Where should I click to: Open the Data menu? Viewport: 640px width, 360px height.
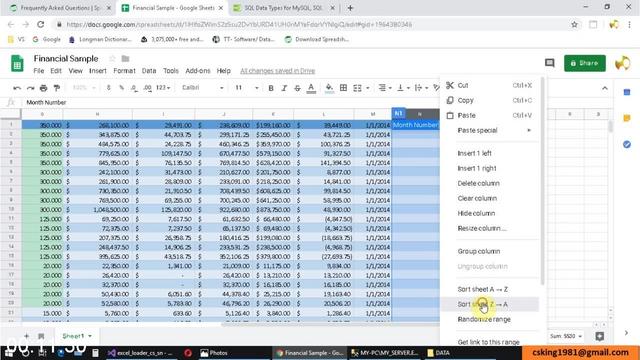pos(149,71)
